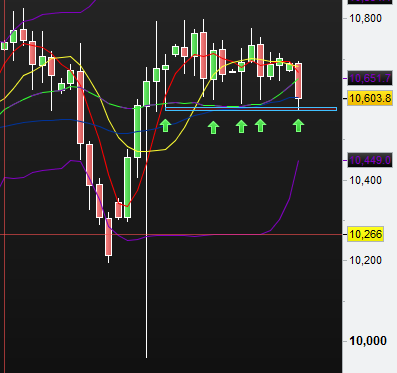The height and width of the screenshot is (373, 397).
Task: Click the 10,400 axis price value
Action: point(365,180)
